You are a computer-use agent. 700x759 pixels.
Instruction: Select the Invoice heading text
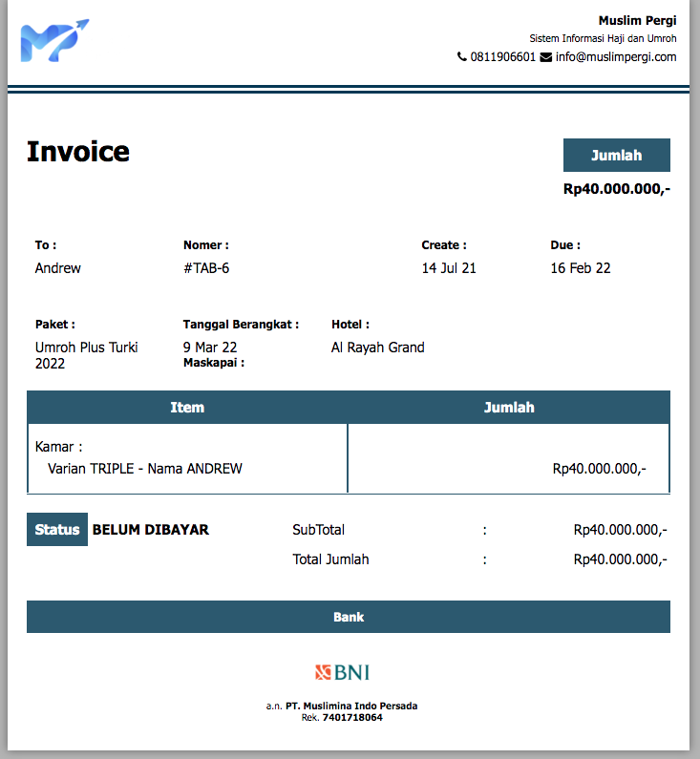point(78,152)
